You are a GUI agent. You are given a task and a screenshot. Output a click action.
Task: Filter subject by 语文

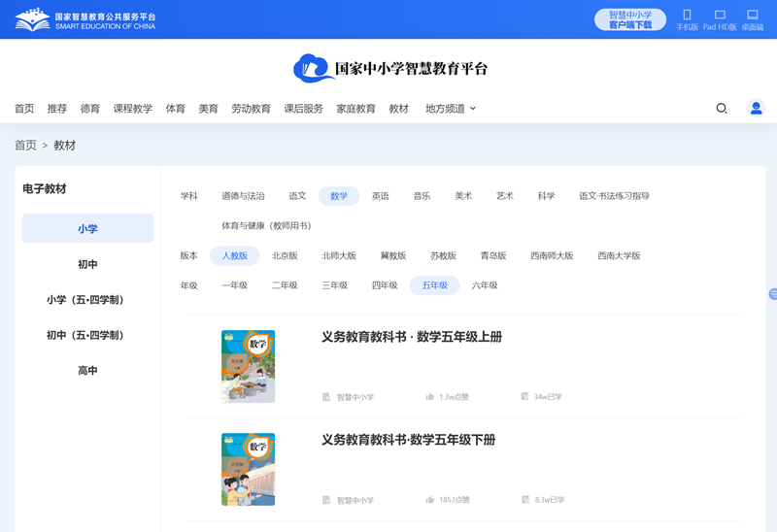pyautogui.click(x=297, y=196)
